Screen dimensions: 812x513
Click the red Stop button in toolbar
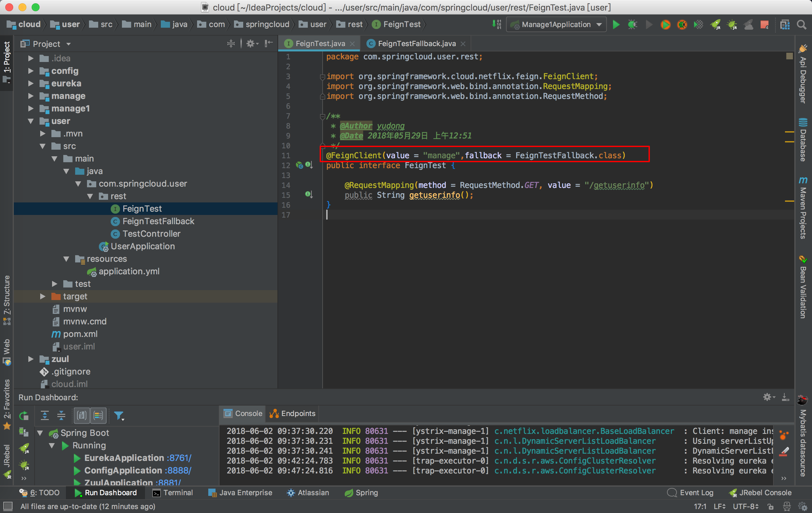[764, 25]
